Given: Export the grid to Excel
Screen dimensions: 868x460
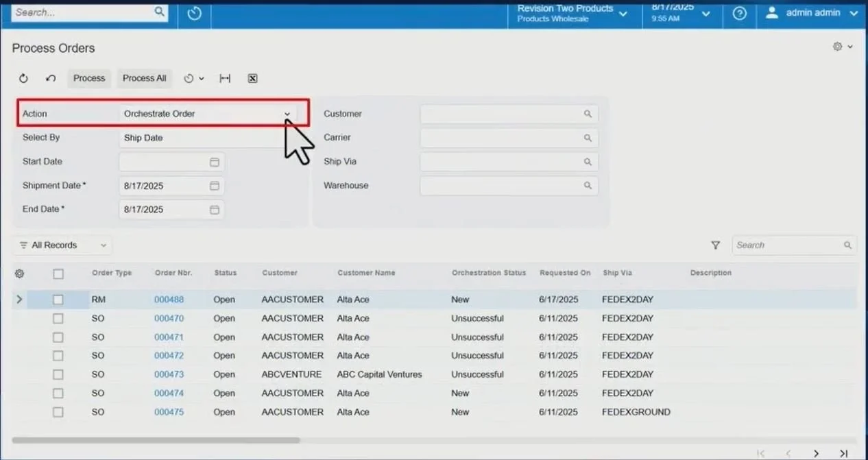Looking at the screenshot, I should coord(252,78).
